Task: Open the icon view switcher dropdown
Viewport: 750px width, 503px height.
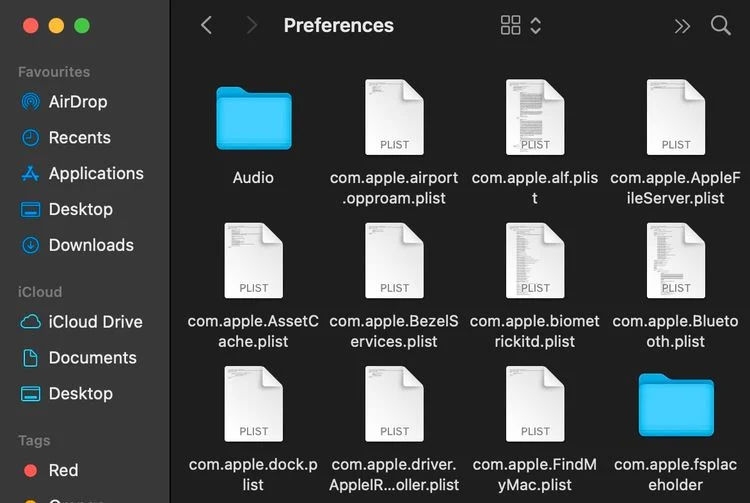Action: 521,26
